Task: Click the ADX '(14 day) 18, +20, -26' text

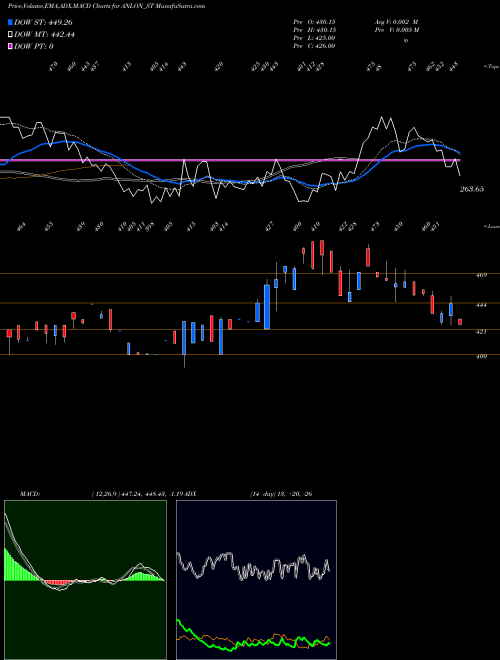Action: point(281,494)
